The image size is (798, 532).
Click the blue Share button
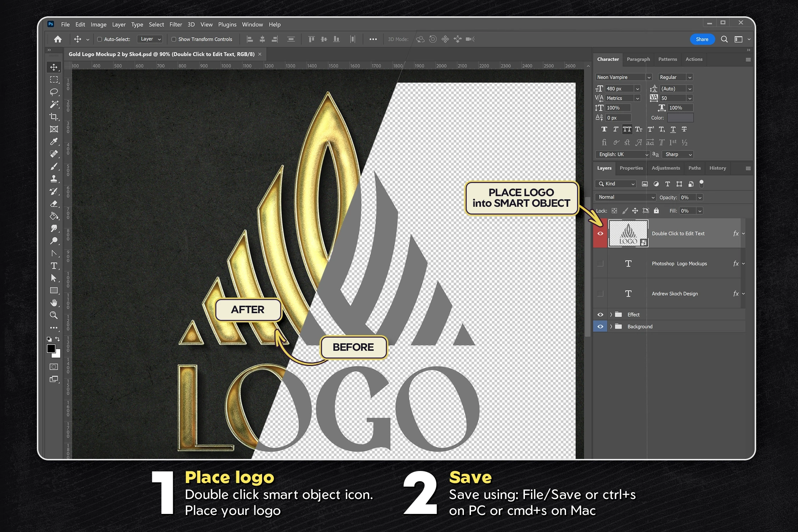click(x=702, y=39)
